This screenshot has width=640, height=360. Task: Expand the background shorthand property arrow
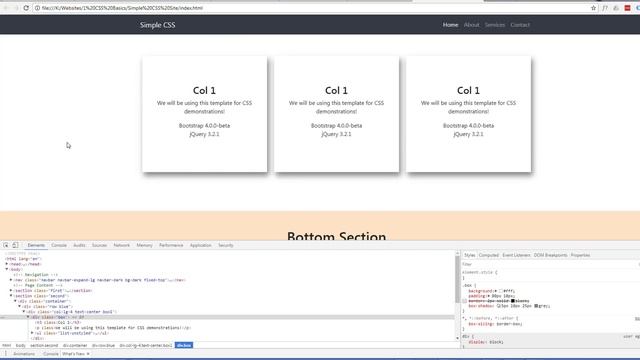tap(496, 291)
